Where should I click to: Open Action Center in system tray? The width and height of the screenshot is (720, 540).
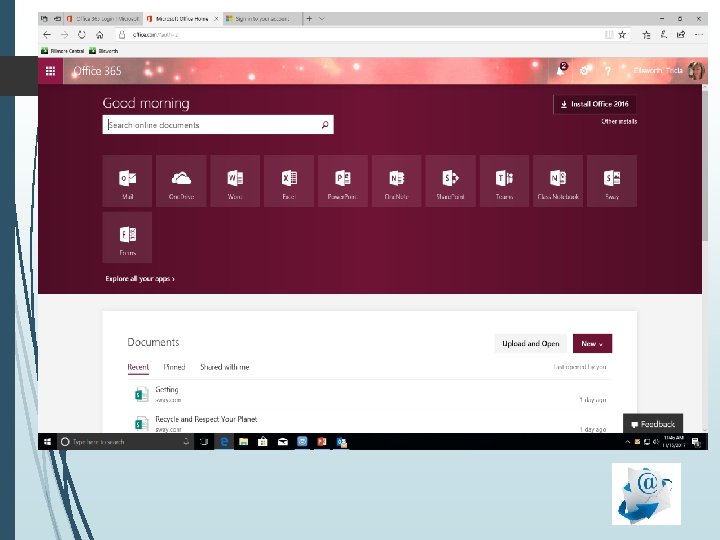tap(696, 442)
